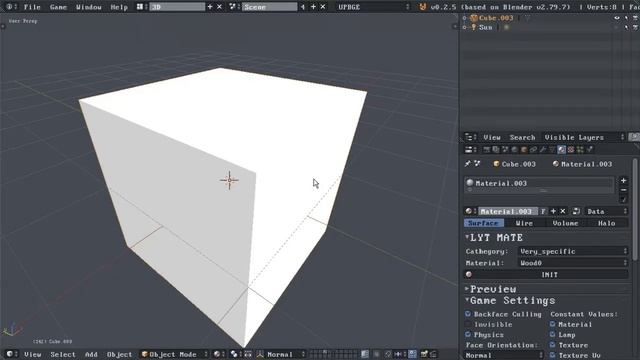Open the Texture properties tab icon
This screenshot has height=360, width=640.
(x=571, y=149)
